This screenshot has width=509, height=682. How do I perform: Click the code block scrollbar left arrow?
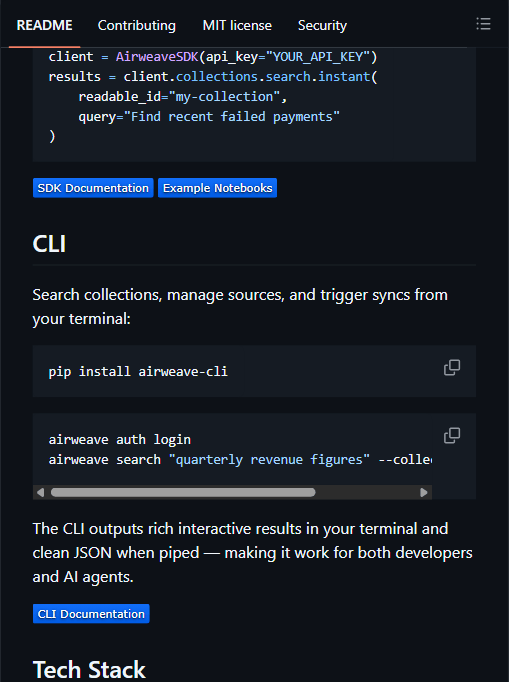40,492
